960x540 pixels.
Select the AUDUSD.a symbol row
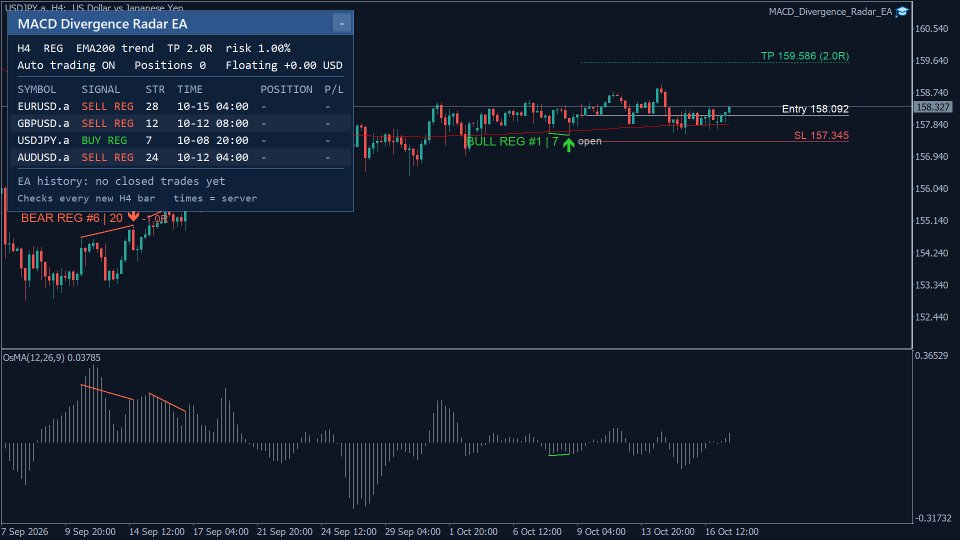point(180,157)
